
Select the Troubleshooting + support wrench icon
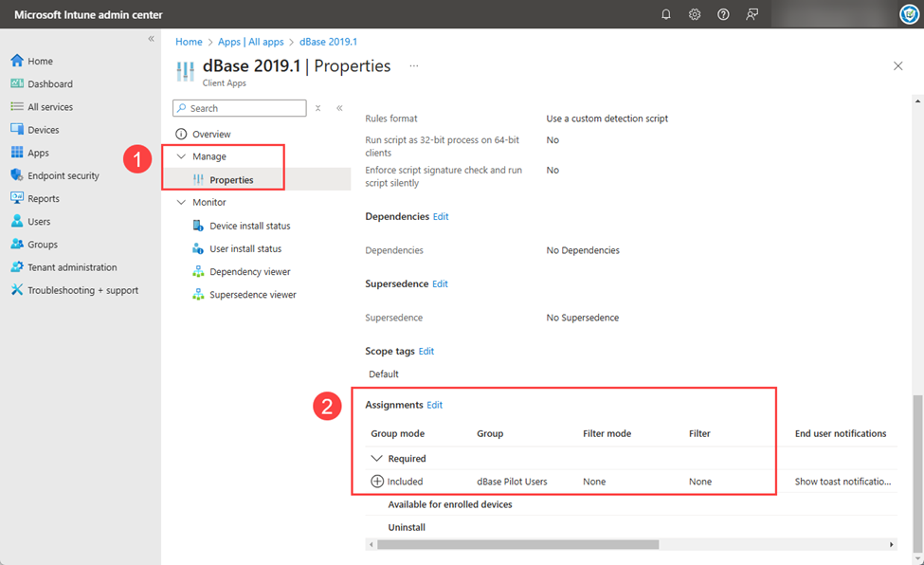point(17,289)
